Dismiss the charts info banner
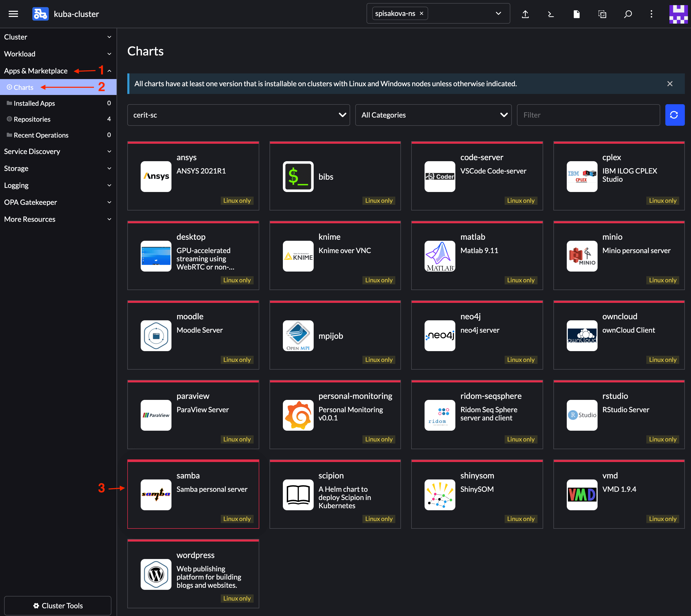The height and width of the screenshot is (616, 691). click(x=670, y=84)
